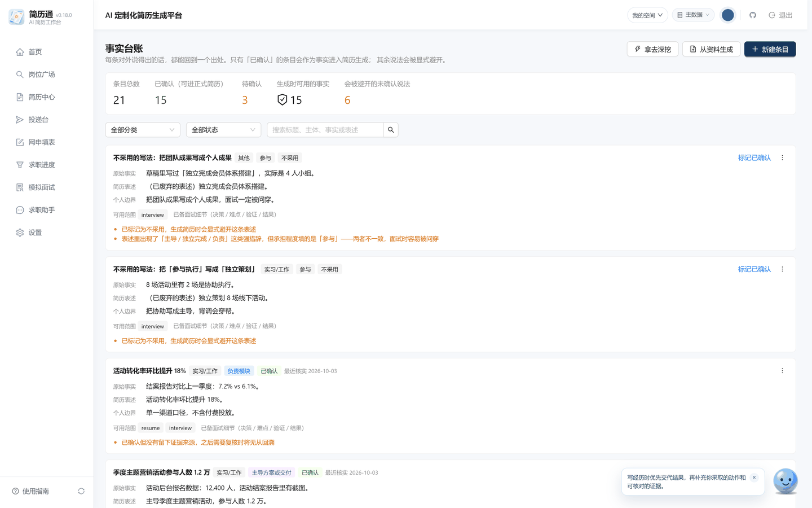Click the 网申填表 edit icon
Screen dimensions: 812x508
(x=20, y=142)
